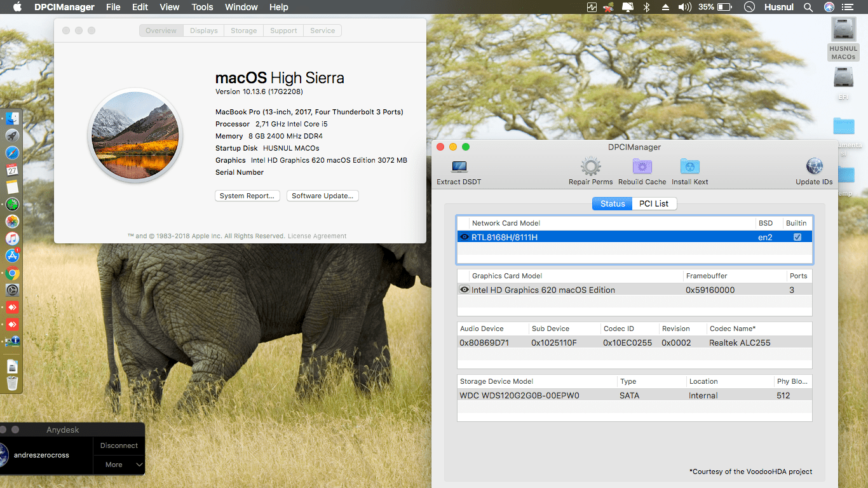This screenshot has width=868, height=488.
Task: Open Finder from the dock
Action: 12,119
